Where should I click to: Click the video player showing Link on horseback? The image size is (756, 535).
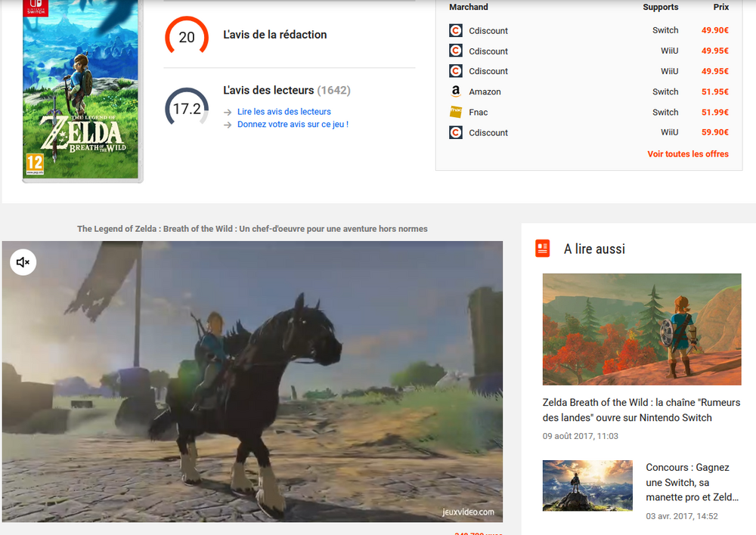[252, 382]
